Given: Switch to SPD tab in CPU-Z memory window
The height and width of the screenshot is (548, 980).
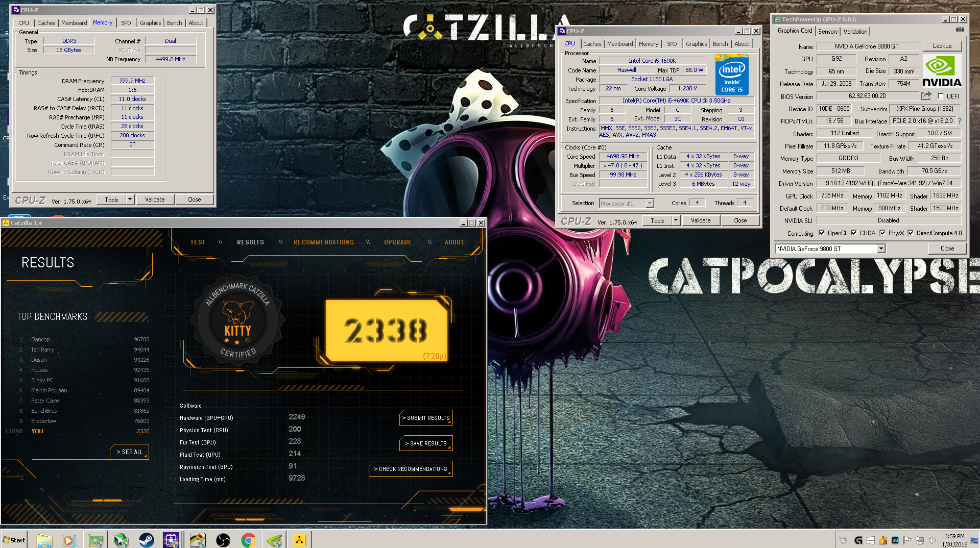Looking at the screenshot, I should point(126,23).
